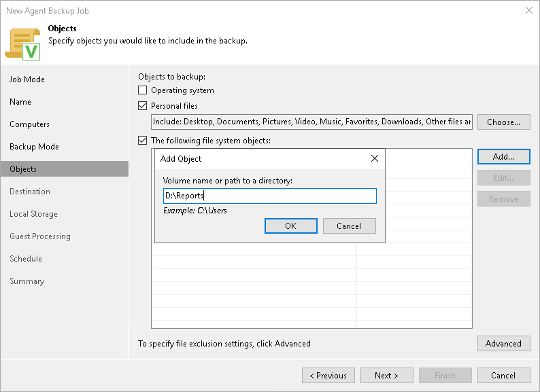540x392 pixels.
Task: Focus the volume name or path field
Action: 270,196
